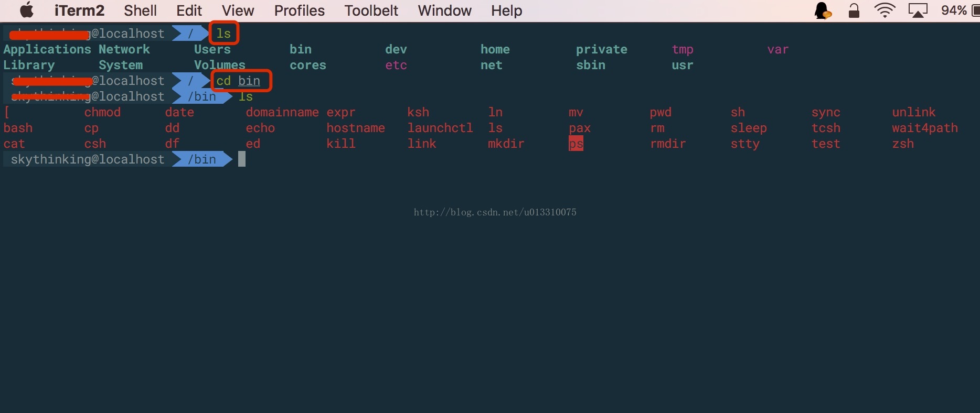Open the Edit menu

click(x=189, y=10)
